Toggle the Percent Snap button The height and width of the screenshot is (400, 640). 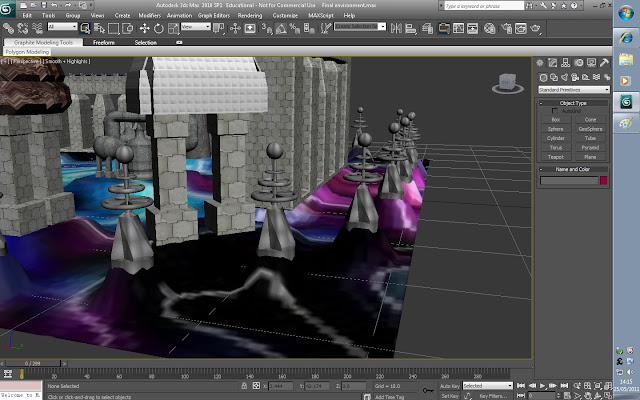295,28
